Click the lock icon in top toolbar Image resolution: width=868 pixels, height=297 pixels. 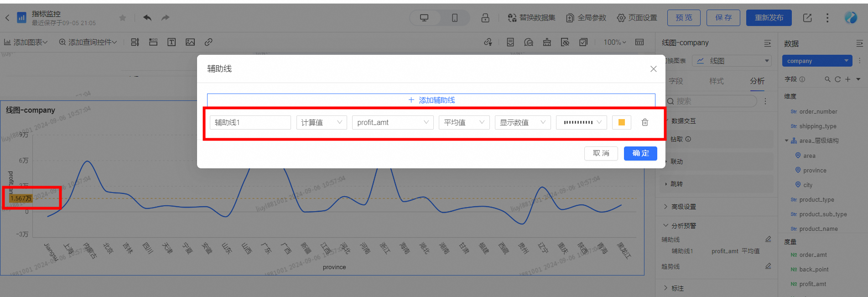(485, 18)
